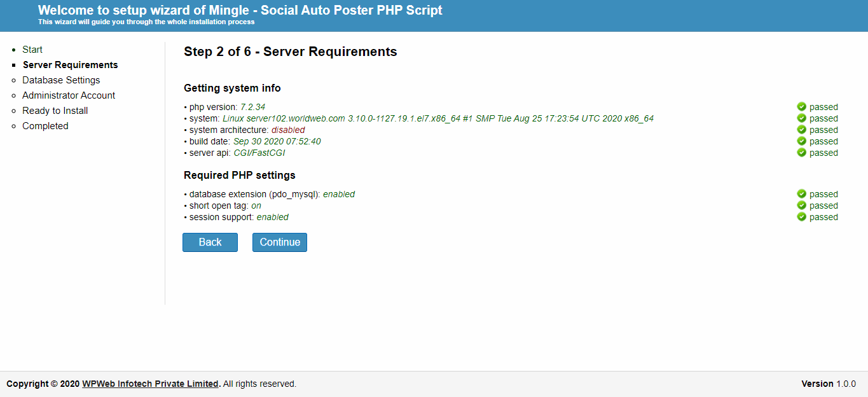
Task: Click the Required PHP settings heading
Action: coord(240,175)
